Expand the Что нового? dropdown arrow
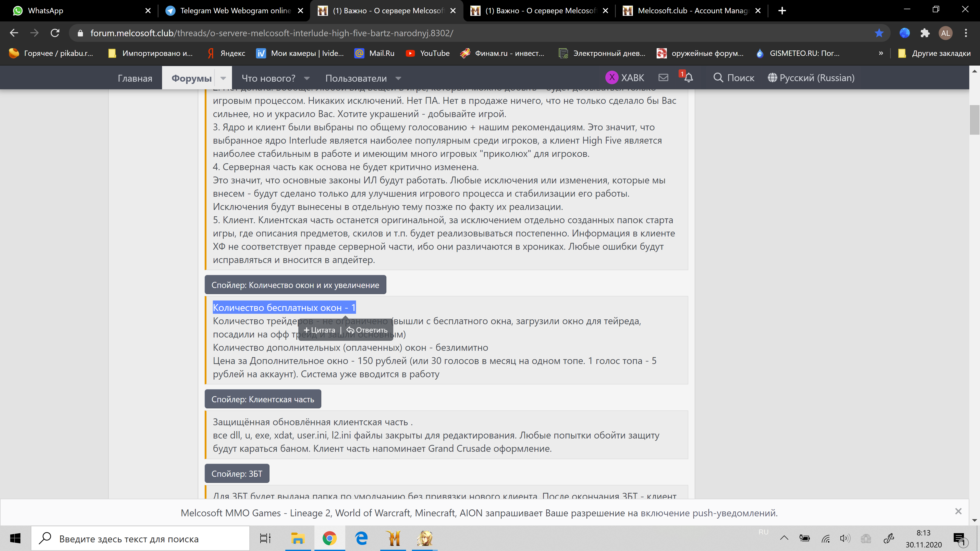 307,78
